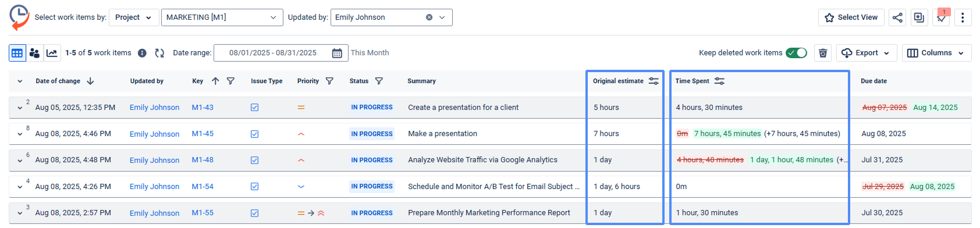Click the high priority icon for M1-45

[301, 134]
